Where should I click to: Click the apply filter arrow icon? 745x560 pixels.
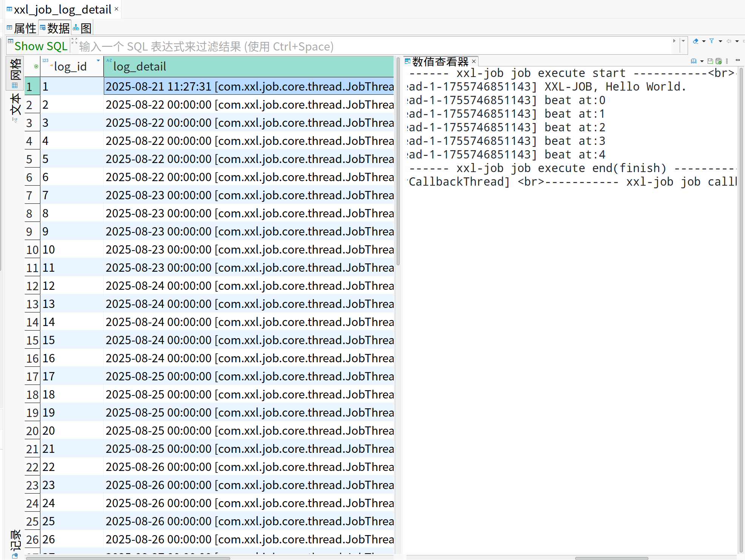click(x=674, y=41)
